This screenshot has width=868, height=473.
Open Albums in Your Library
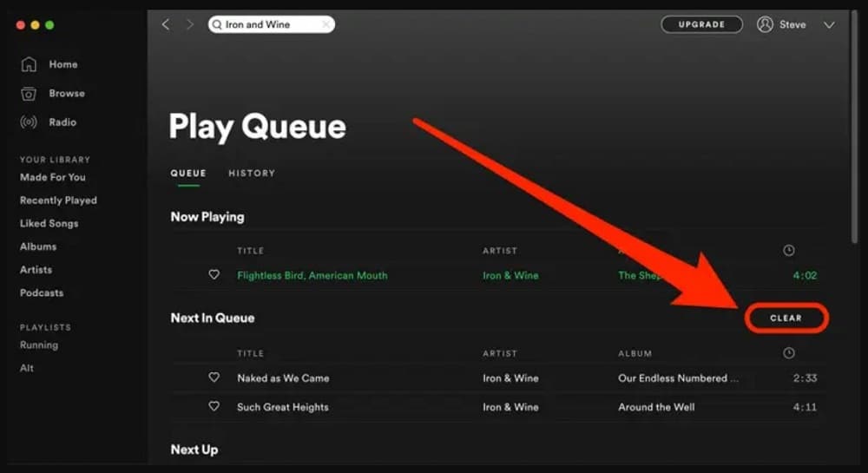tap(38, 246)
